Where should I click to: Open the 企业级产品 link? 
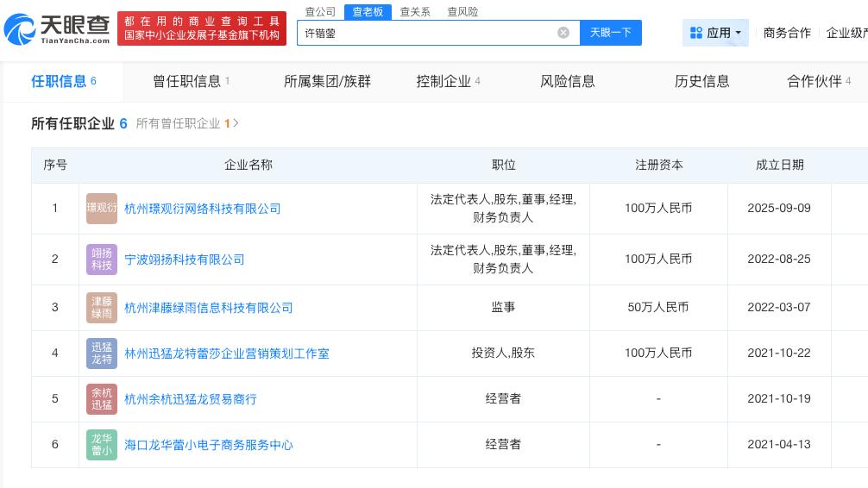click(847, 33)
